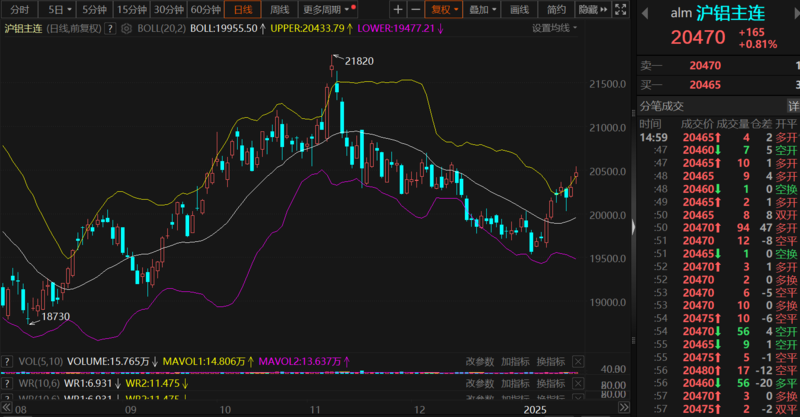
Task: Toggle the 隐藏 hide panel button
Action: tap(589, 9)
